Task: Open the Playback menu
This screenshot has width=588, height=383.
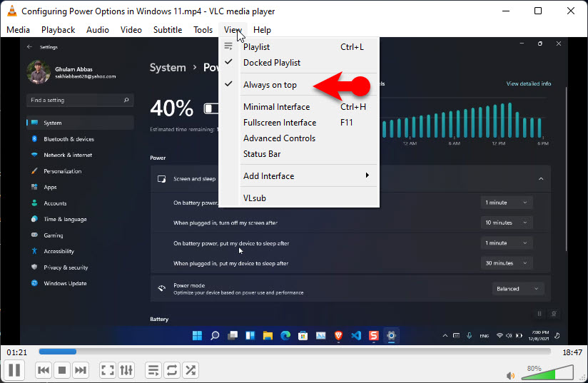Action: click(58, 30)
